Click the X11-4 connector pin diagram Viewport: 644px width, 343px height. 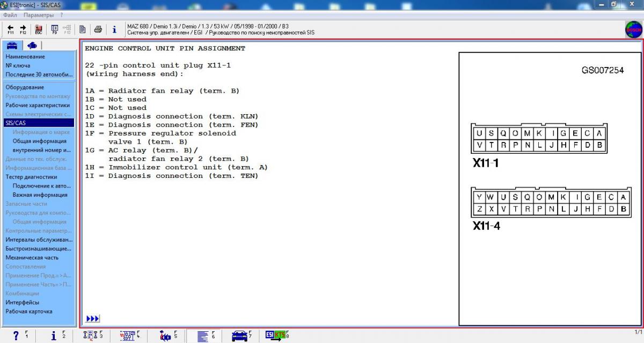coord(551,203)
